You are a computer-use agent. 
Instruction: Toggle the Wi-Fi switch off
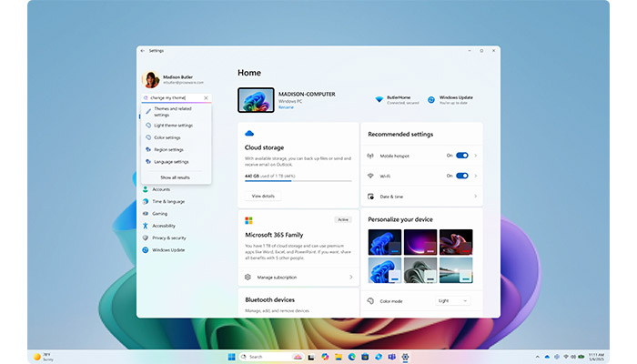click(462, 176)
